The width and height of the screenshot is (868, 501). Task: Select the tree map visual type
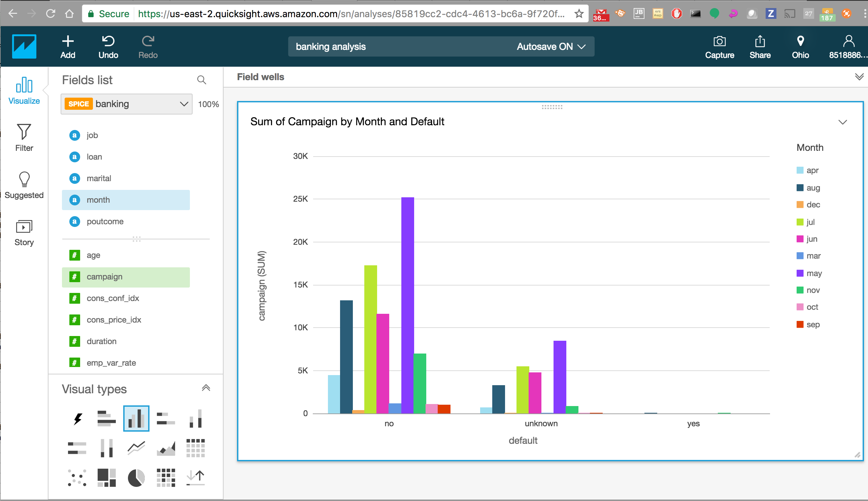(107, 478)
